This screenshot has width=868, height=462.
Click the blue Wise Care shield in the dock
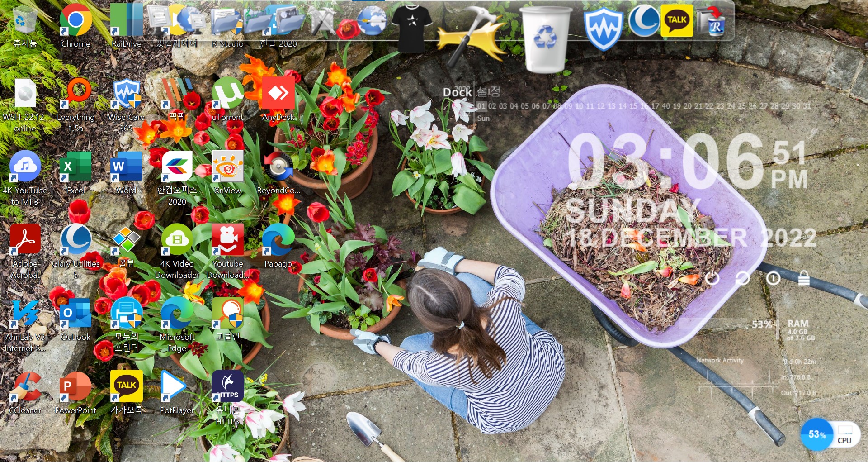point(603,29)
